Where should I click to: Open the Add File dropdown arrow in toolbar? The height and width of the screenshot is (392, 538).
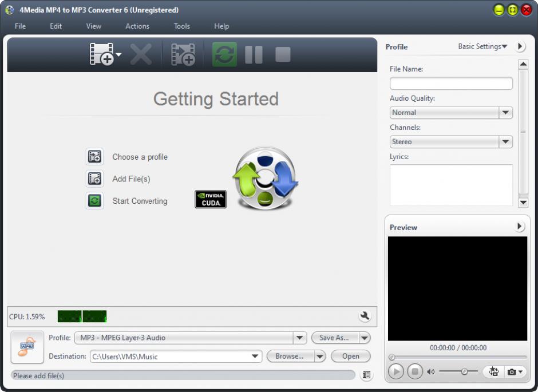click(x=118, y=54)
